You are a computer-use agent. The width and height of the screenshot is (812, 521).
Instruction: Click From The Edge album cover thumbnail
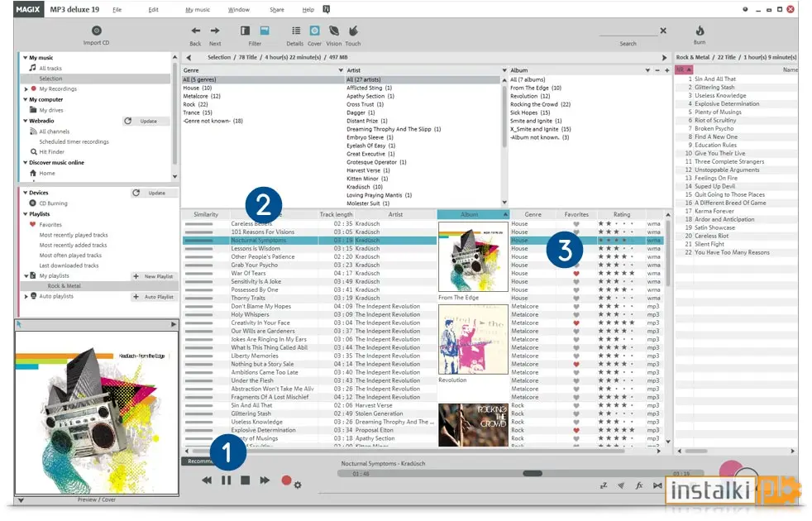[473, 257]
